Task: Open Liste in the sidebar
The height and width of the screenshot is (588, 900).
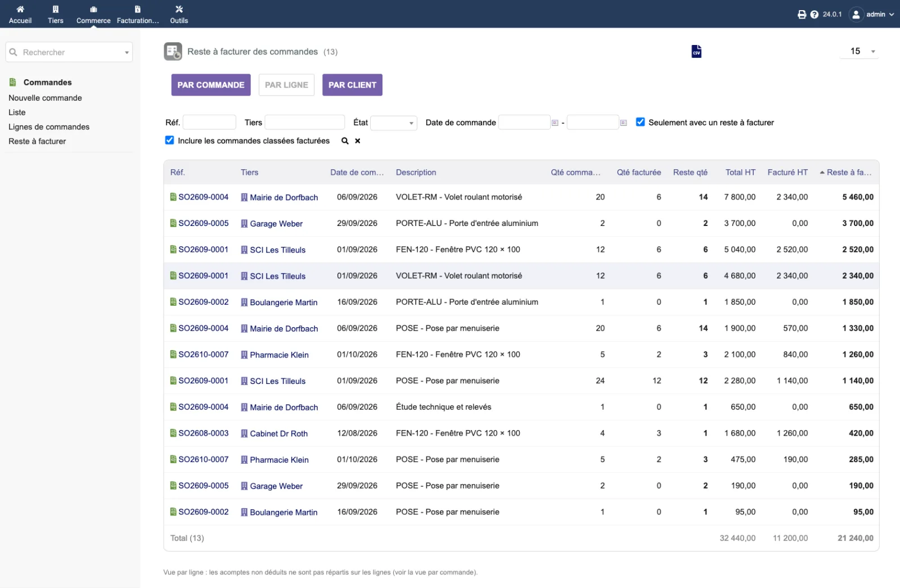Action: tap(17, 112)
